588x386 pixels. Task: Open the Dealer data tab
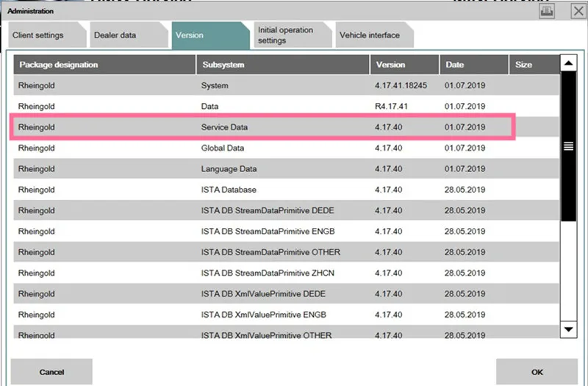point(129,35)
